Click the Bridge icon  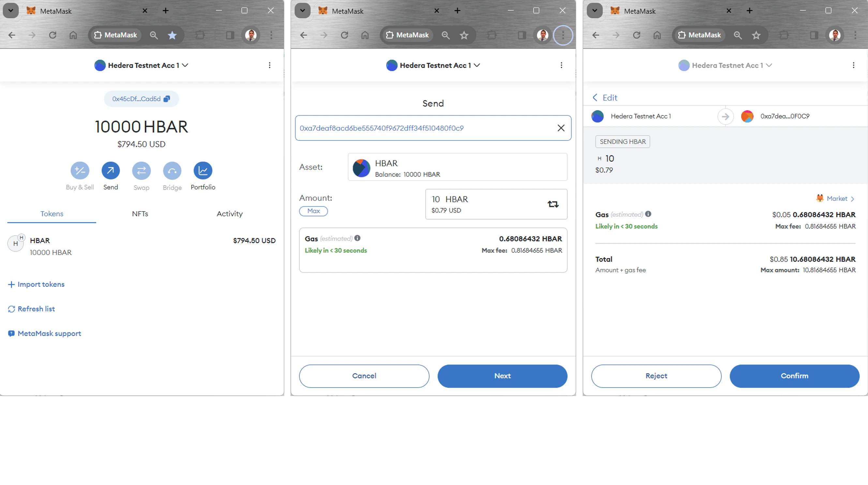coord(172,171)
